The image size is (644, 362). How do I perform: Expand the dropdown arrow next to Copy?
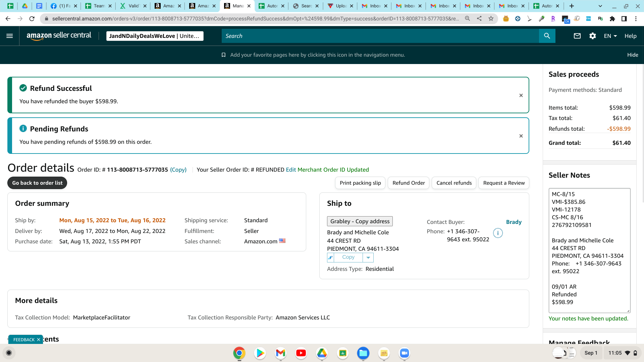tap(368, 257)
